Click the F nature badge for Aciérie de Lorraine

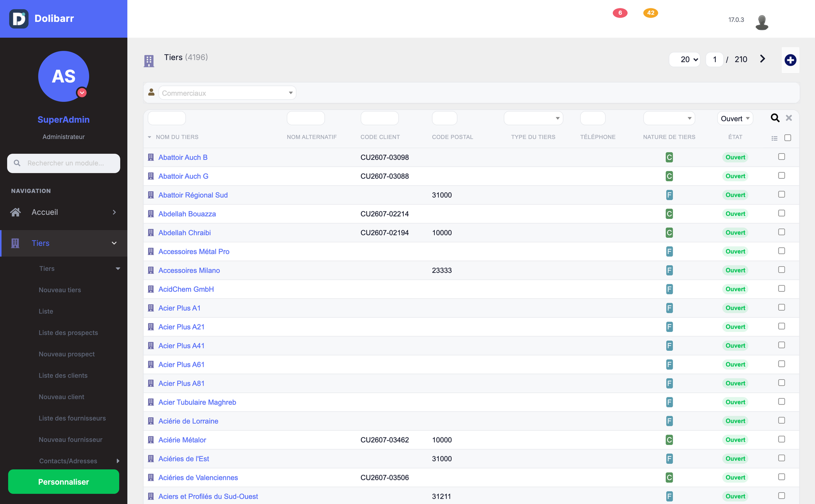[669, 421]
